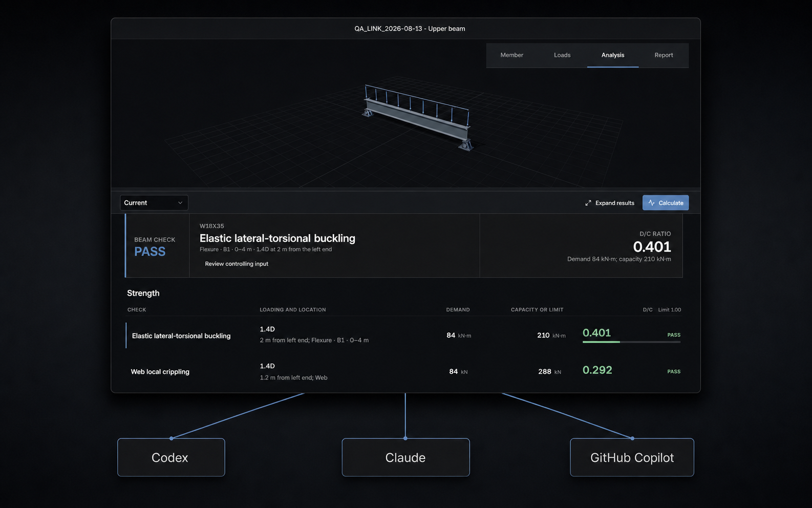Image resolution: width=812 pixels, height=508 pixels.
Task: Click the pulse icon in Calculate
Action: 651,203
